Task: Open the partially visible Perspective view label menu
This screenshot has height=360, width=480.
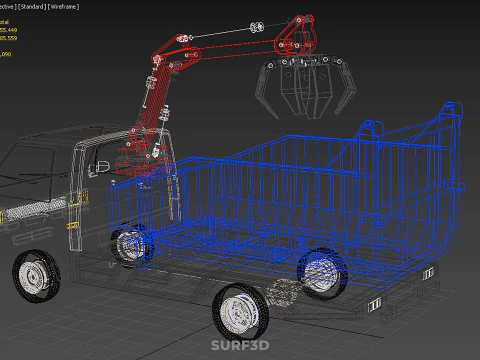Action: pyautogui.click(x=8, y=7)
